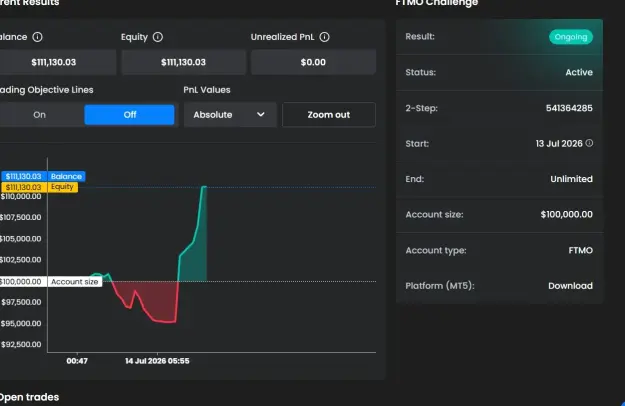Click the Equity value $111,130.03 field
Viewport: 625px width, 406px height.
point(183,62)
